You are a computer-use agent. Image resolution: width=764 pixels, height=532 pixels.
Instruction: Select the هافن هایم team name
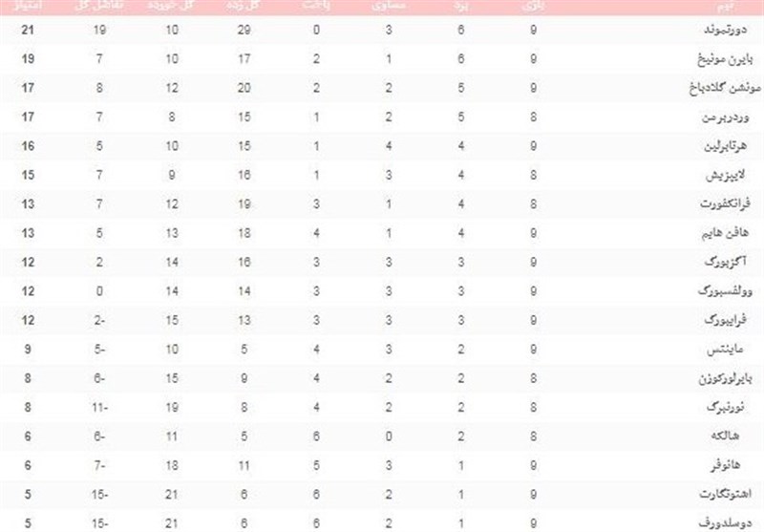726,231
